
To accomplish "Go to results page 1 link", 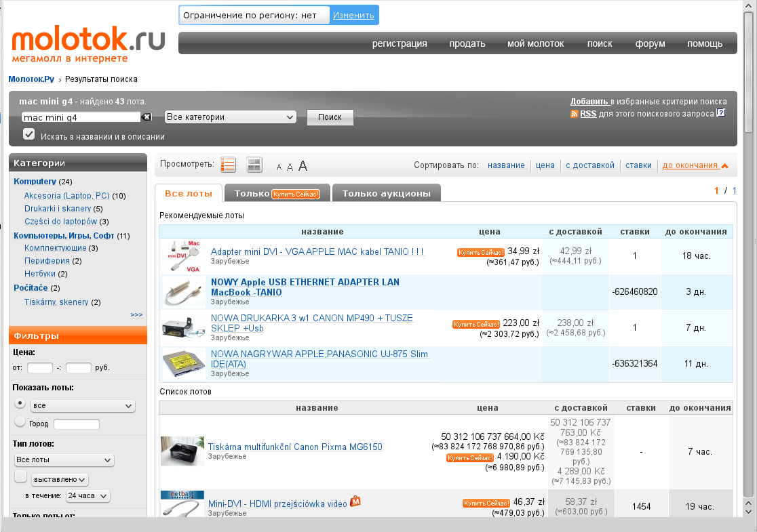I will (x=735, y=190).
